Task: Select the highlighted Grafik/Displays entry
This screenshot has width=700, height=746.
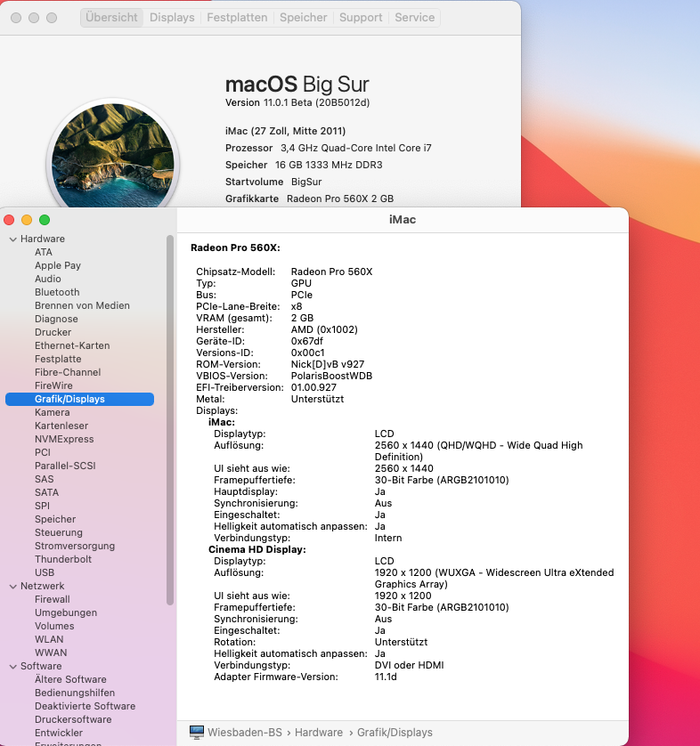Action: (x=79, y=399)
